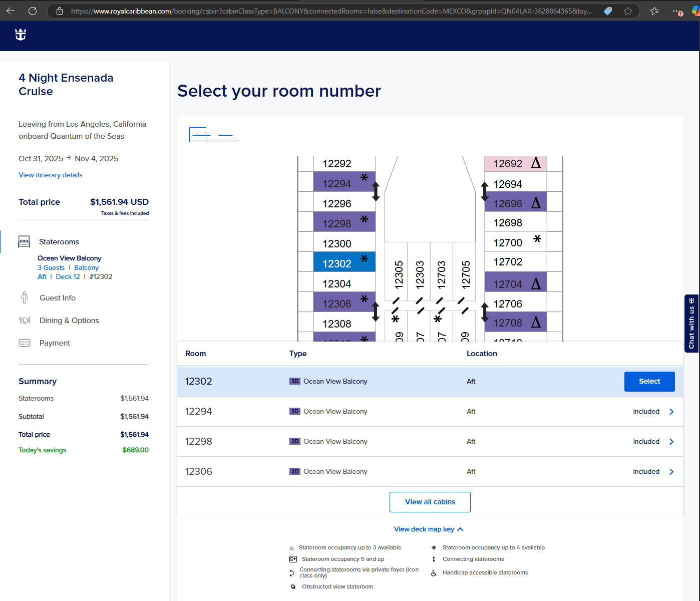Click the Royal Caribbean crown anchor logo
This screenshot has height=601, width=700.
point(21,35)
